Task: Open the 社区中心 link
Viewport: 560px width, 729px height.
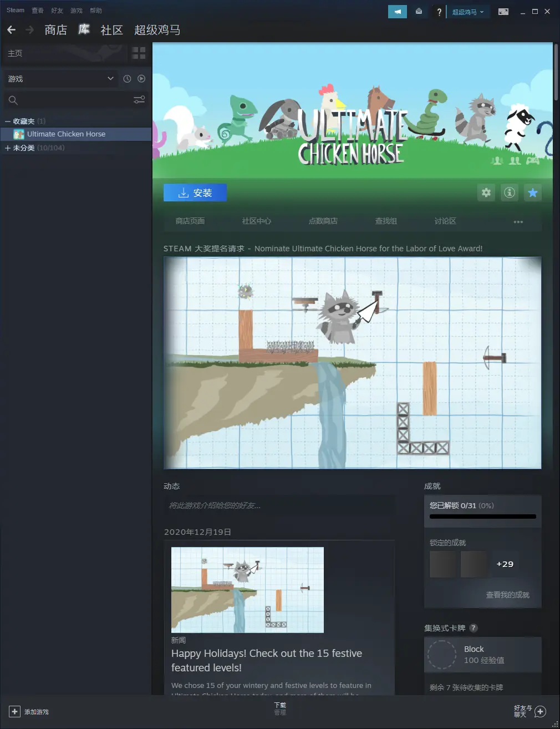Action: [257, 221]
